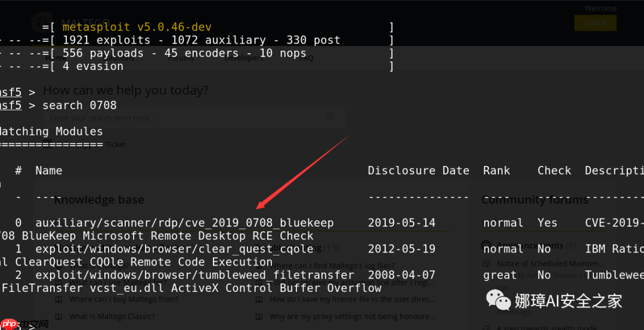Viewport: 644px width, 330px height.
Task: Click book icon beside 'Where can I buy Maltego from?'
Action: pyautogui.click(x=58, y=299)
